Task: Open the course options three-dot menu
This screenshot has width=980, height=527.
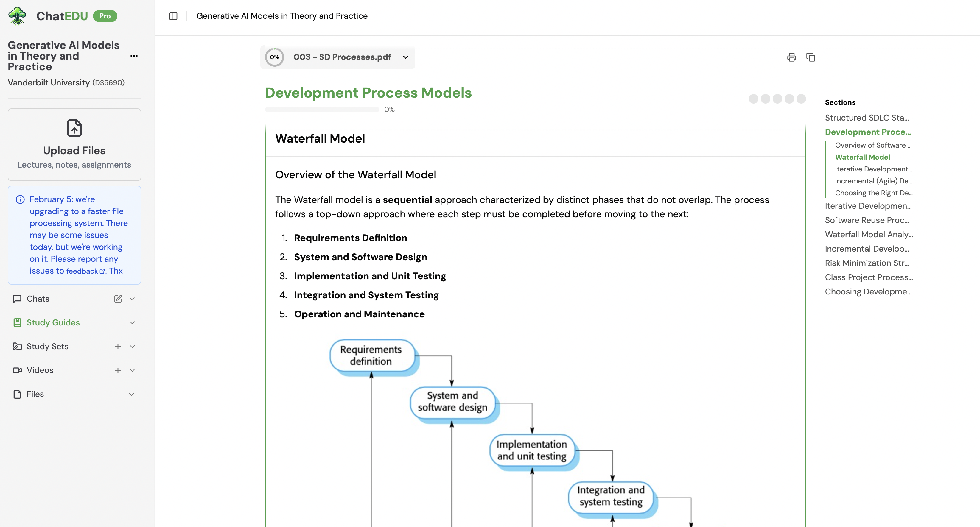Action: tap(134, 56)
